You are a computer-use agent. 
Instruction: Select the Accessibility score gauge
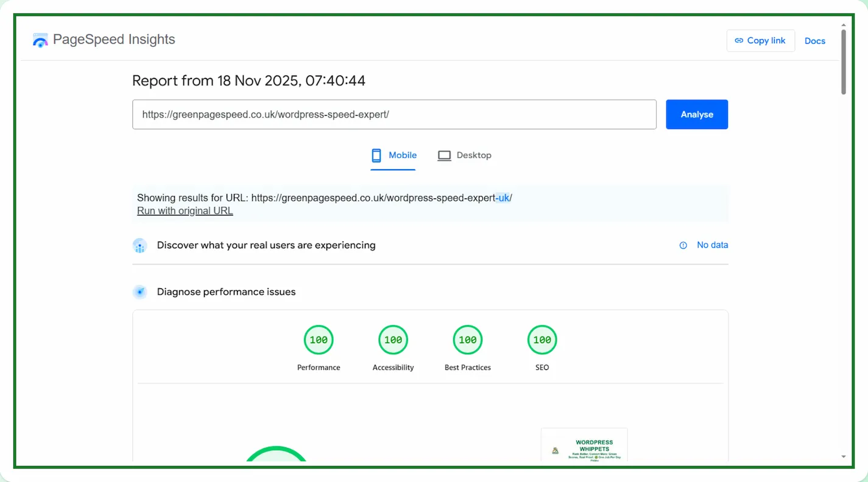click(393, 340)
